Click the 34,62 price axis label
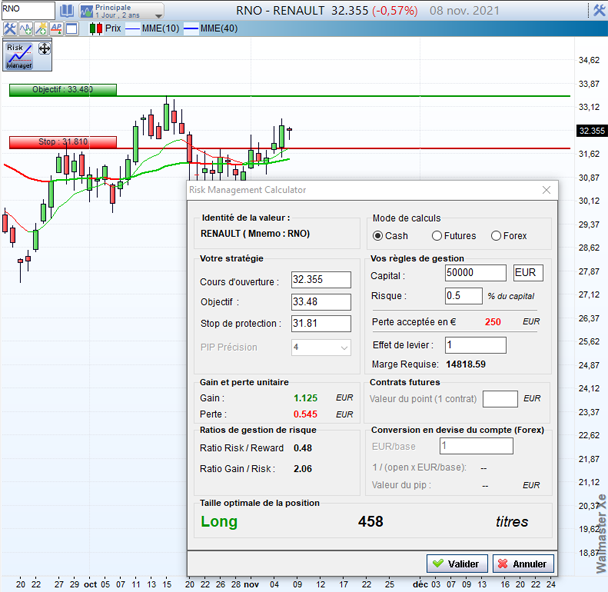Screen dimensions: 608x592 pos(589,60)
